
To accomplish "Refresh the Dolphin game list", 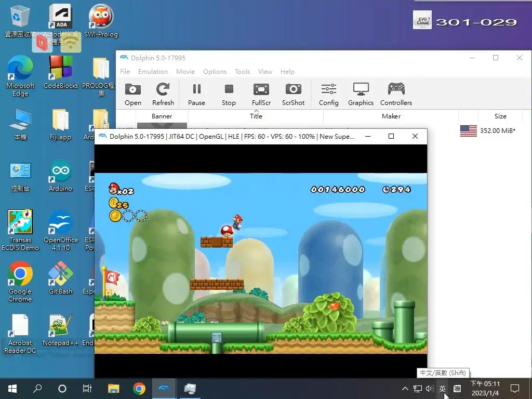I will [163, 95].
